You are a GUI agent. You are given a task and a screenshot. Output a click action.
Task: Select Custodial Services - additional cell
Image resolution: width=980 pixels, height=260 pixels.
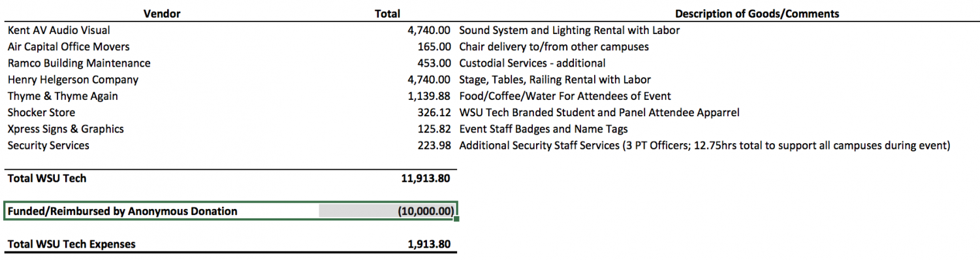pyautogui.click(x=532, y=63)
